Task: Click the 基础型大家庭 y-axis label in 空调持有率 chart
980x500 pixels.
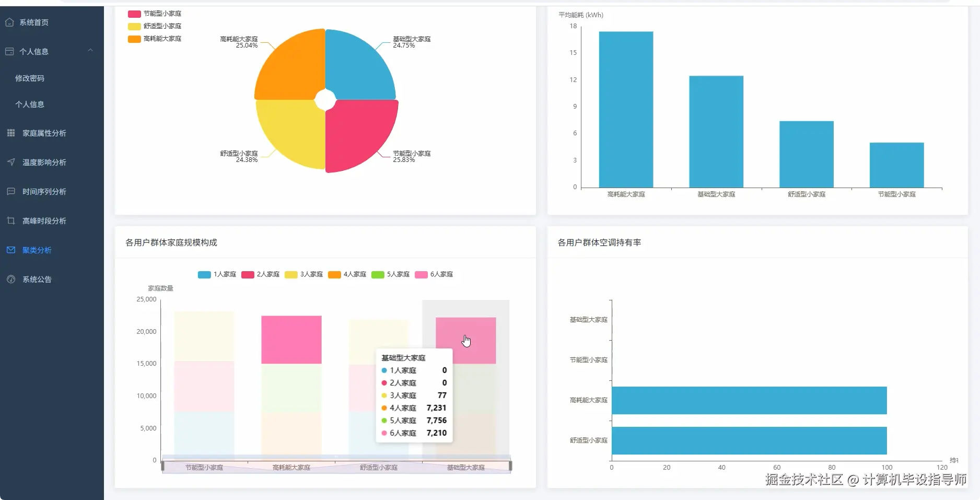Action: tap(588, 320)
